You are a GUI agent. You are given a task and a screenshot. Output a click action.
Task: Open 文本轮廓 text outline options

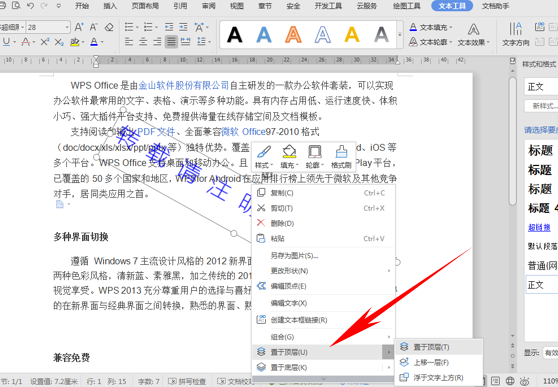(x=431, y=42)
